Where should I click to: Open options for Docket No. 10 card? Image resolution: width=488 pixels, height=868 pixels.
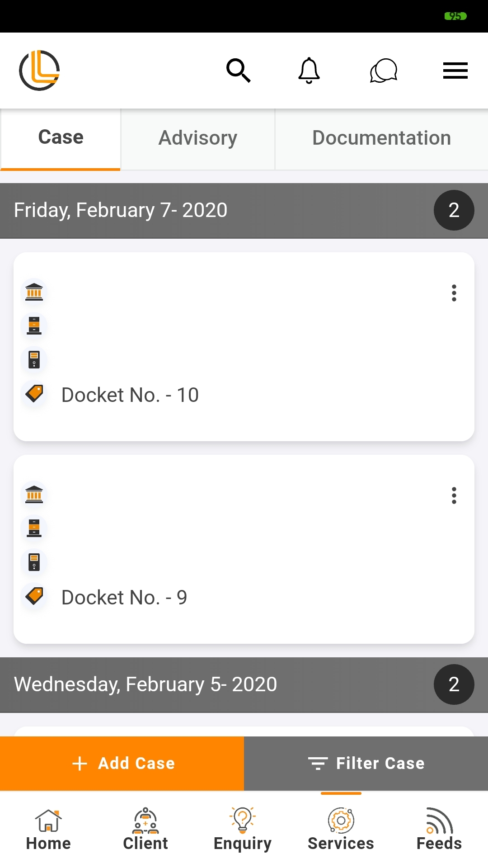454,293
